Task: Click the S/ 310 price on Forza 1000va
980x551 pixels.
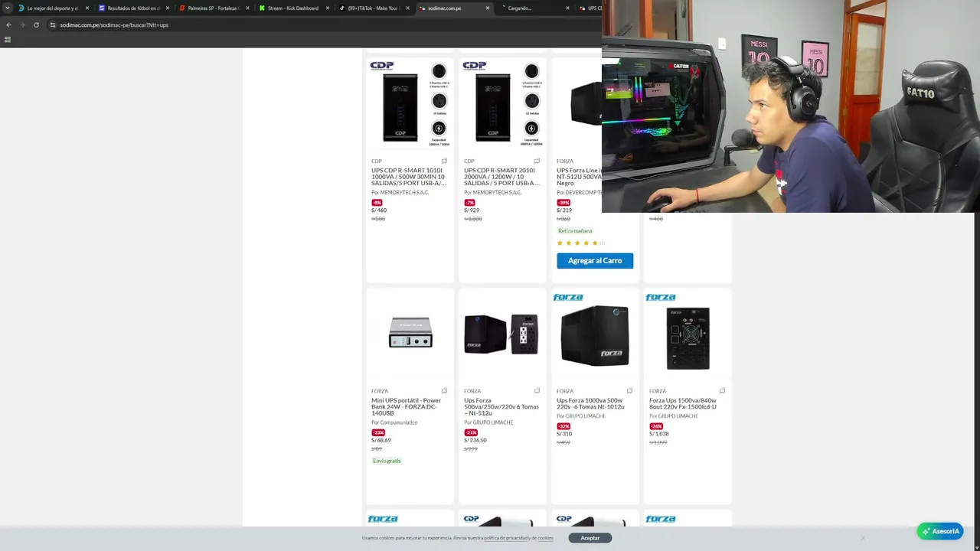Action: (564, 434)
